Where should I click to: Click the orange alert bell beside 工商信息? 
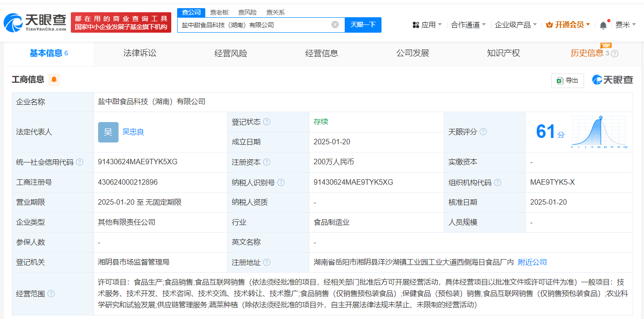(54, 80)
